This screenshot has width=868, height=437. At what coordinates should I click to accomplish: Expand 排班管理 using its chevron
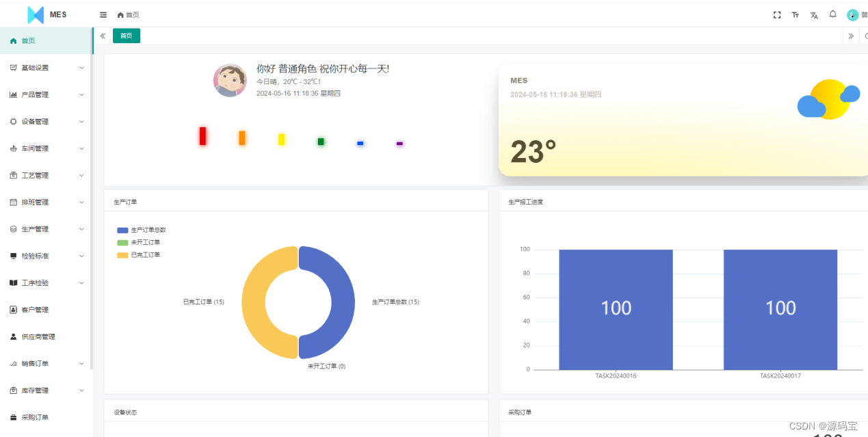click(x=81, y=202)
